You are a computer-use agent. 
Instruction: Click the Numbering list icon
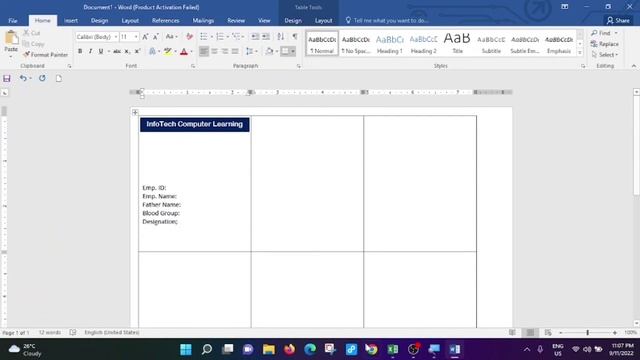(x=220, y=37)
